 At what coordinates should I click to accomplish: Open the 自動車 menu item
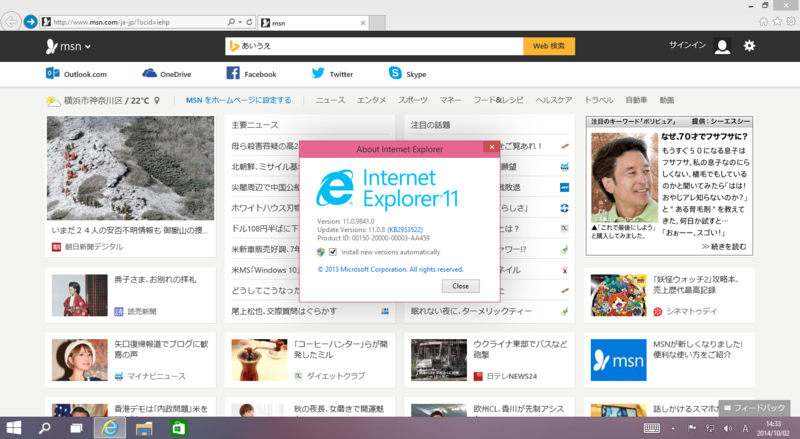636,100
